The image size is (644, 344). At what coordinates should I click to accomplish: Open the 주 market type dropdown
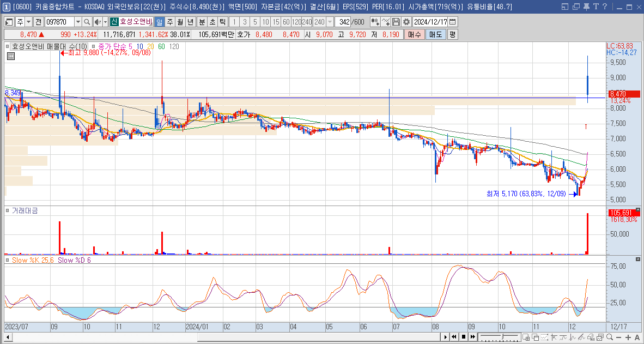point(28,22)
